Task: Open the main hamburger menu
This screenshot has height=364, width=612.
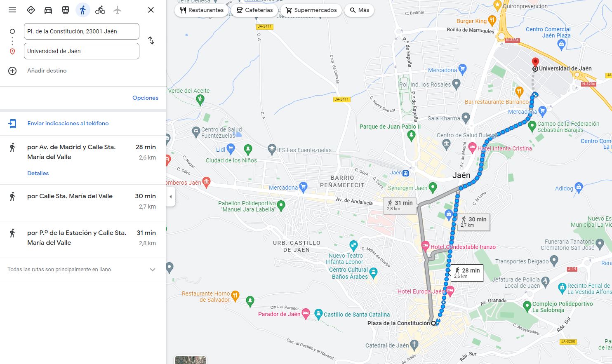Action: coord(12,10)
